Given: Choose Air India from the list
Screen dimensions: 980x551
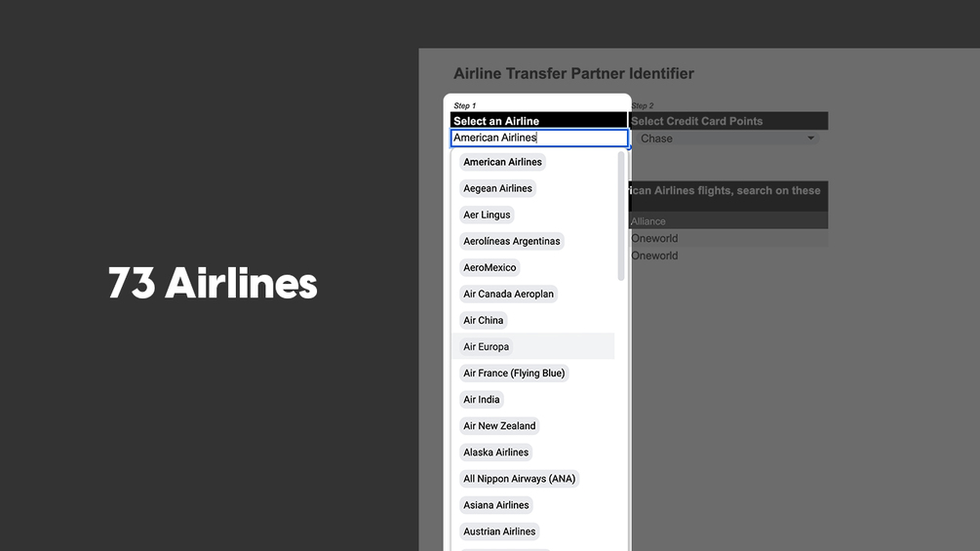Looking at the screenshot, I should (482, 399).
